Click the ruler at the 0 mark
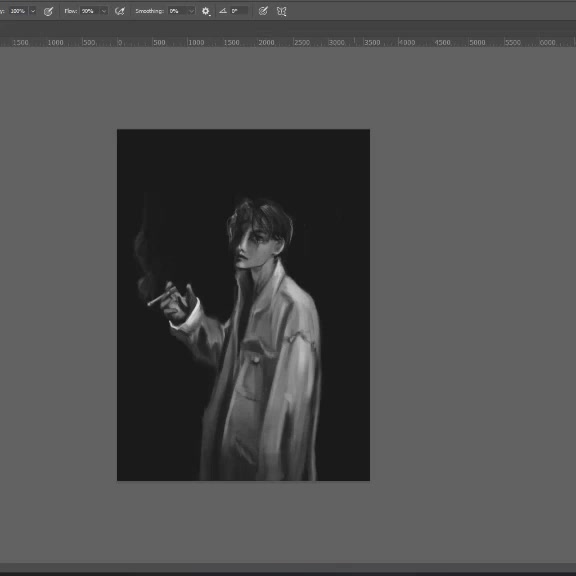This screenshot has width=576, height=576. (x=120, y=43)
